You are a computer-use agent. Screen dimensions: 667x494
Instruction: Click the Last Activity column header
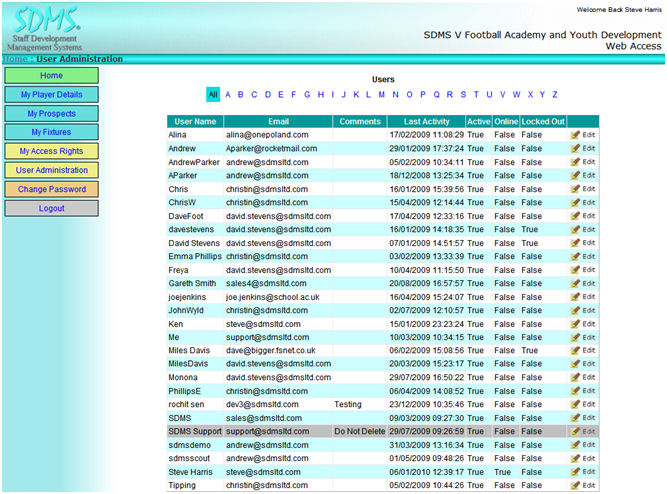point(427,122)
